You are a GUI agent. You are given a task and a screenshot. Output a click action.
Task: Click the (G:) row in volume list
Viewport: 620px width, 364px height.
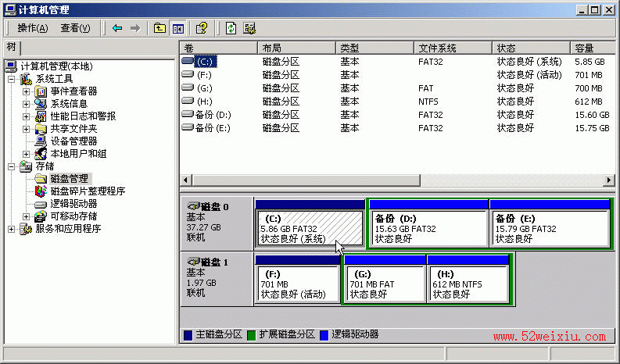click(397, 88)
